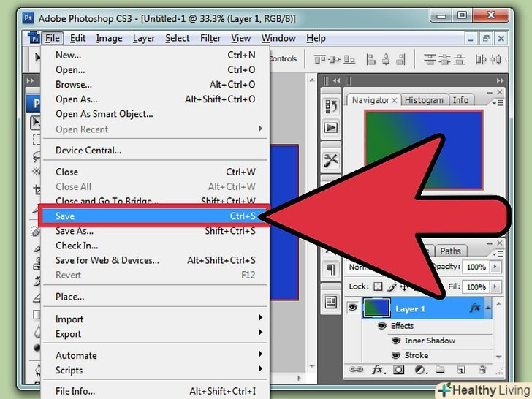Hide Layer 1 with its eye icon
This screenshot has height=399, width=532.
point(352,308)
